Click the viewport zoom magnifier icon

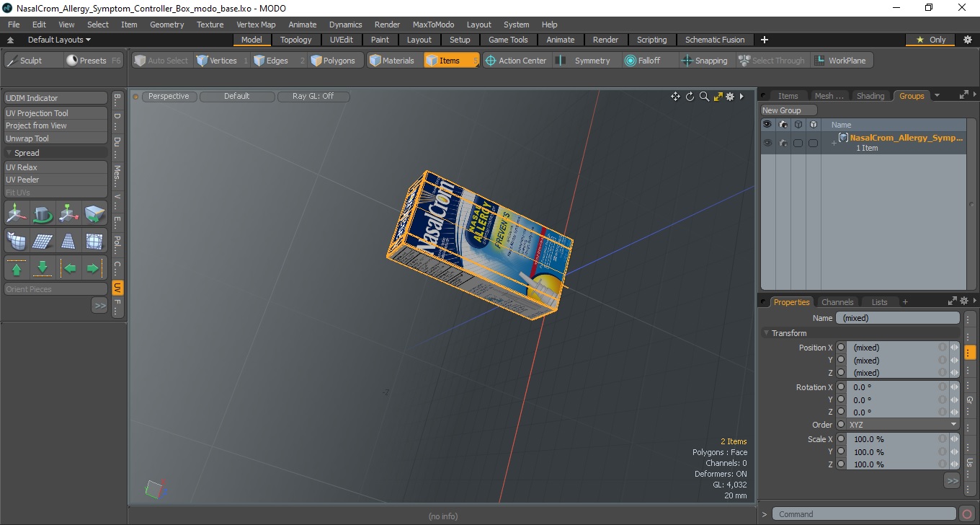pyautogui.click(x=704, y=97)
